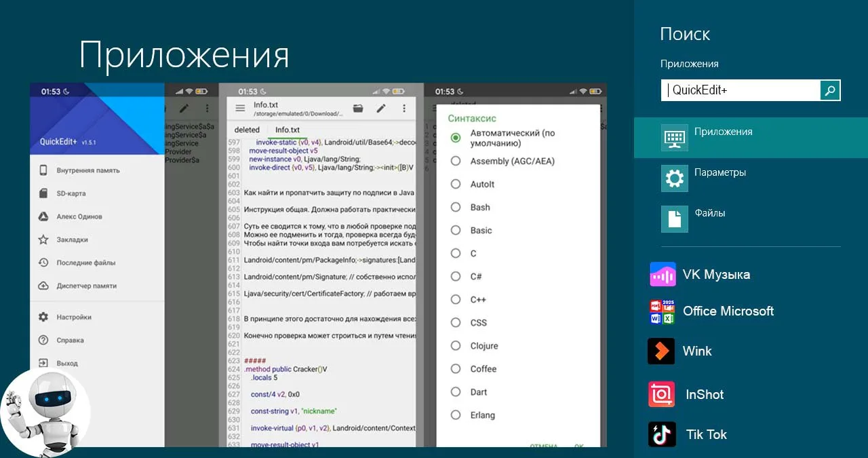Image resolution: width=868 pixels, height=458 pixels.
Task: Open Google Drive Алекс Одинов icon
Action: coord(43,216)
